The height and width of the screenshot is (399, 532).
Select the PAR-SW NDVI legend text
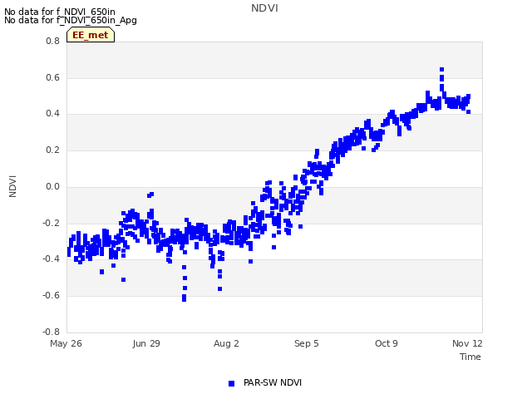pos(273,382)
